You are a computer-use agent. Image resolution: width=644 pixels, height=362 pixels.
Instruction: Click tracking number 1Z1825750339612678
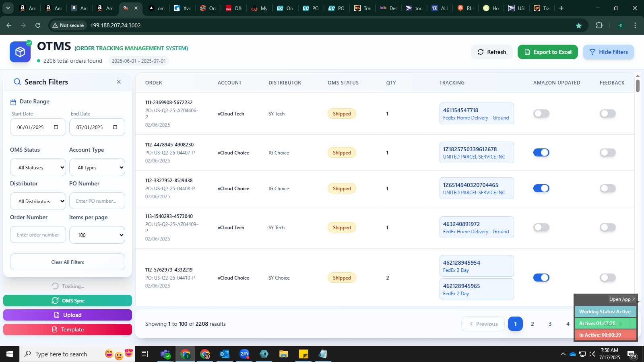[470, 149]
